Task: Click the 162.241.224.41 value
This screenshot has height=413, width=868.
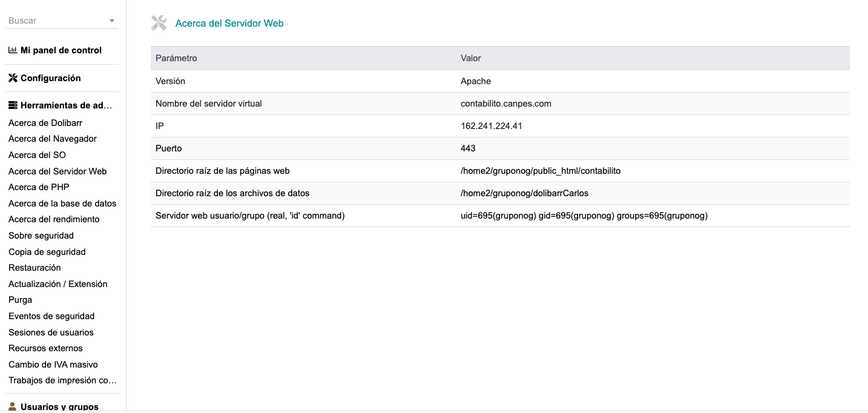Action: click(492, 126)
